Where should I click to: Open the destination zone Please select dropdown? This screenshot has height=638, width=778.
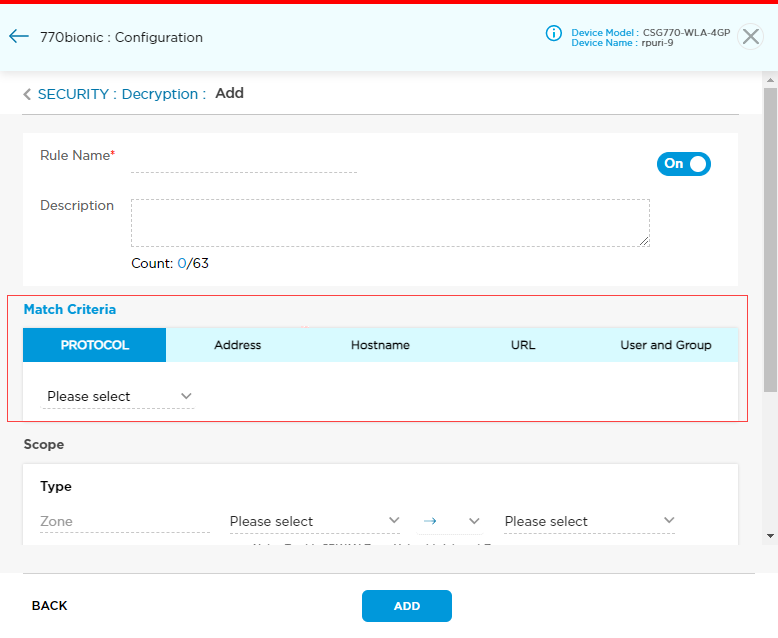point(589,521)
